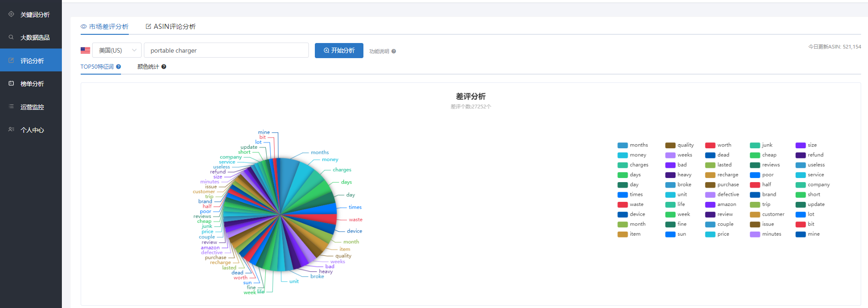868x308 pixels.
Task: Click the amazon legend color swatch
Action: (710, 205)
